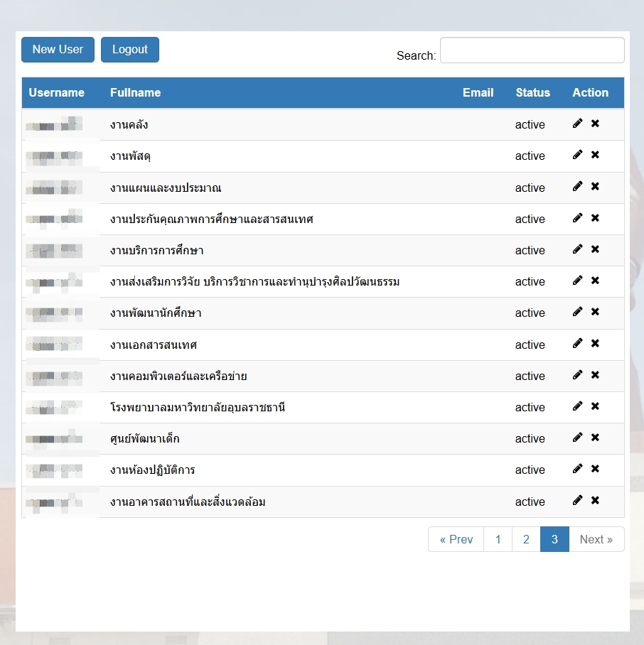Select page 3 in pagination
The width and height of the screenshot is (644, 645).
click(554, 539)
